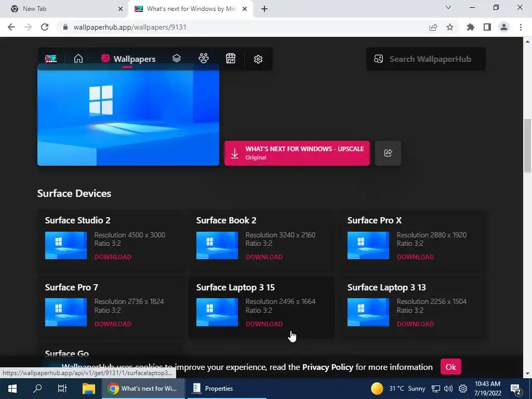Bookmark this page with star icon
This screenshot has height=399, width=532.
[450, 27]
